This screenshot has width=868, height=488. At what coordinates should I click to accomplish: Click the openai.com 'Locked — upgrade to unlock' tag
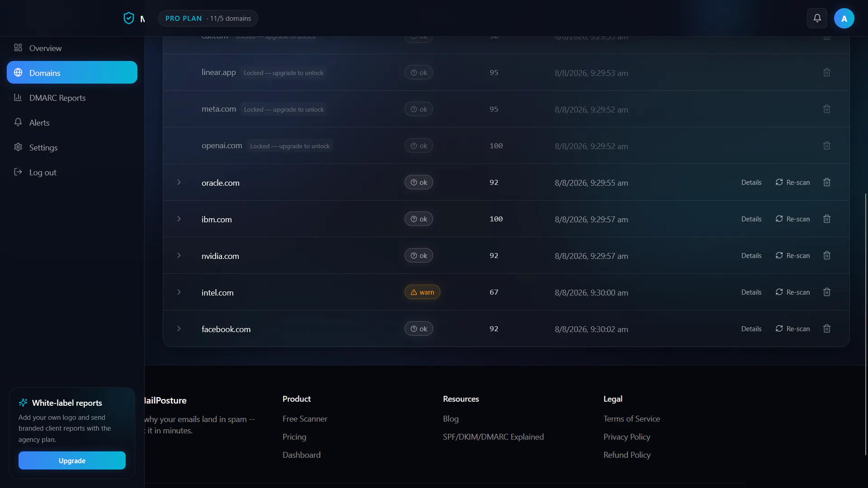point(290,146)
